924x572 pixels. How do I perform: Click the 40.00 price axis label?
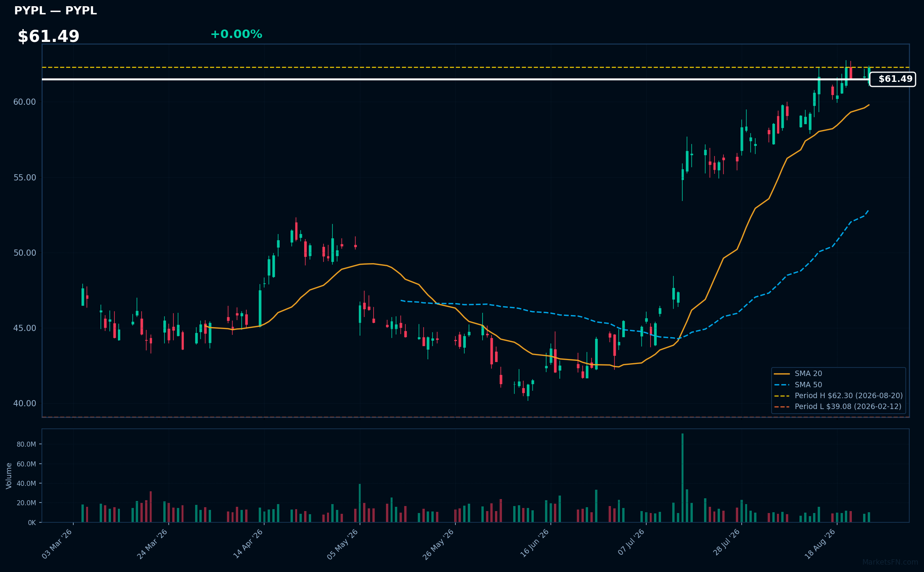click(x=24, y=404)
